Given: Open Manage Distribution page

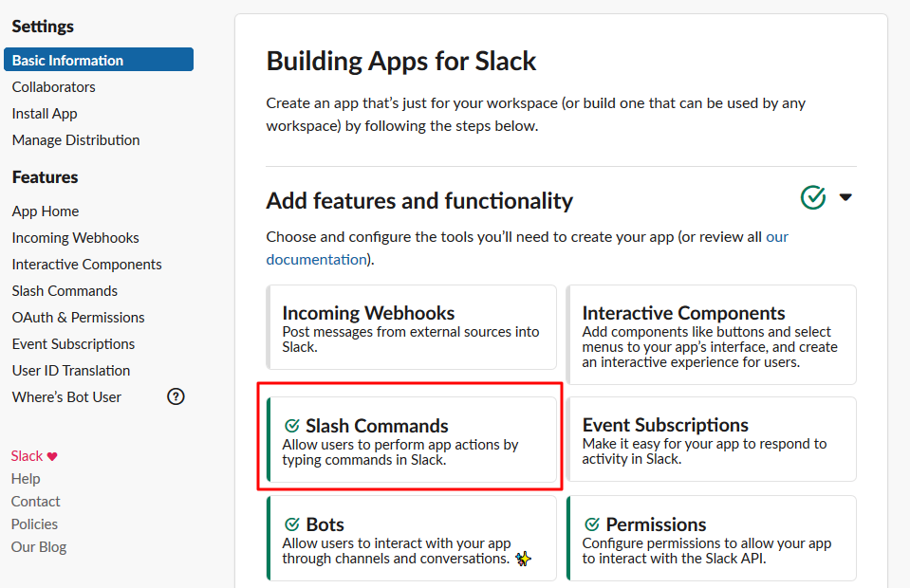Looking at the screenshot, I should click(76, 139).
